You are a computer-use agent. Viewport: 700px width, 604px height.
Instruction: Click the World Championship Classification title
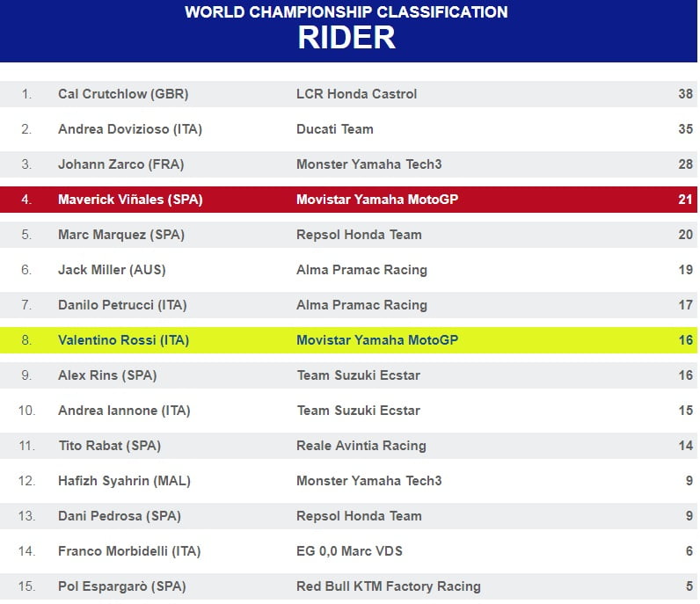point(346,12)
